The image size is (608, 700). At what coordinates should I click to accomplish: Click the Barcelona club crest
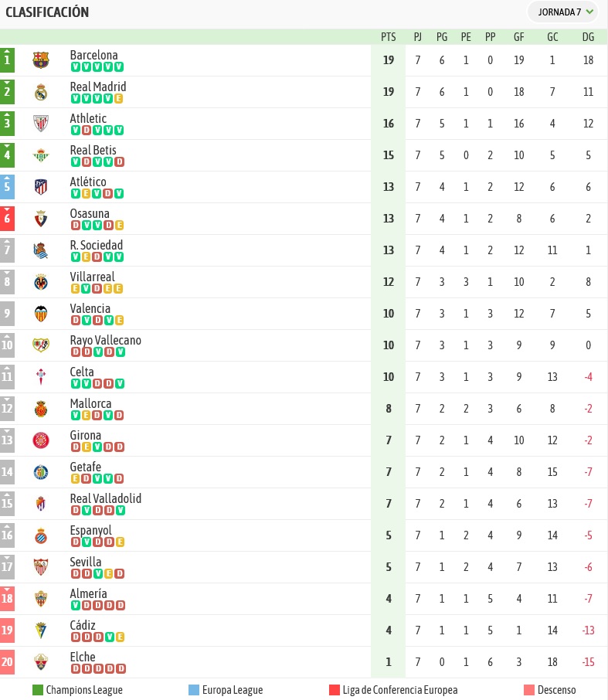click(41, 59)
